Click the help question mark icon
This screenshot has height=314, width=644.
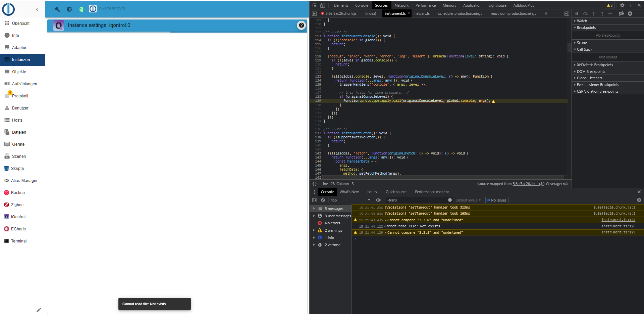point(302,25)
